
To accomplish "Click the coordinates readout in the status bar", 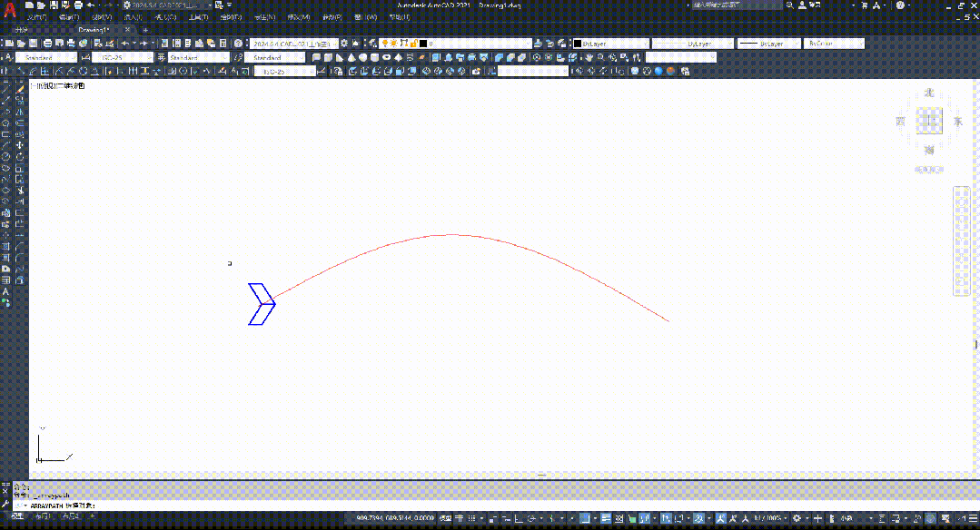I will [394, 518].
